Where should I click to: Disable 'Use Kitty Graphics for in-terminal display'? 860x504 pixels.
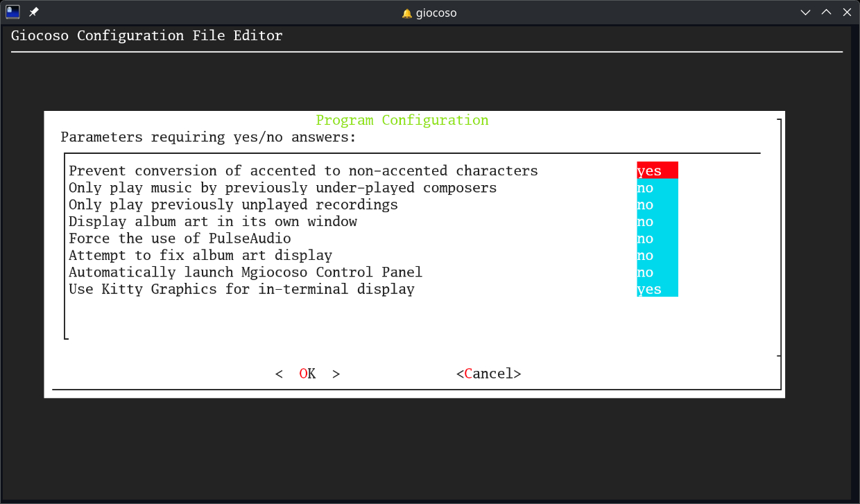[656, 289]
